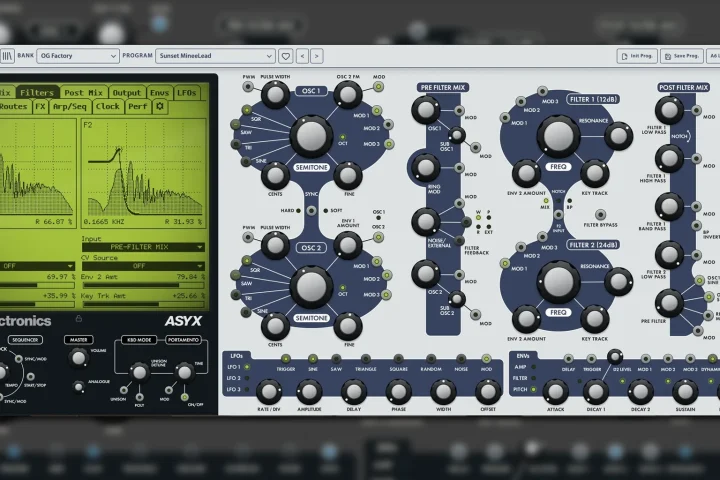Click the Save Prog. button
Image resolution: width=720 pixels, height=480 pixels.
tap(681, 56)
